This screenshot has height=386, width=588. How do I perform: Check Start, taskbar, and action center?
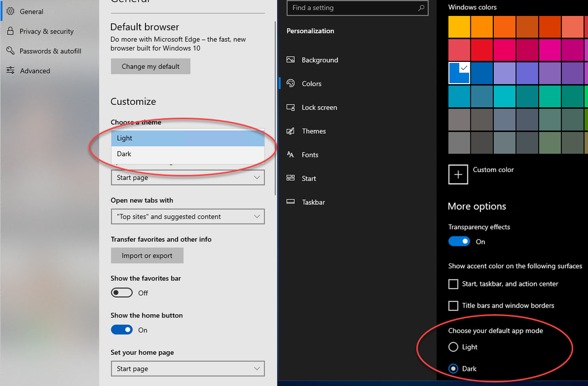point(453,284)
